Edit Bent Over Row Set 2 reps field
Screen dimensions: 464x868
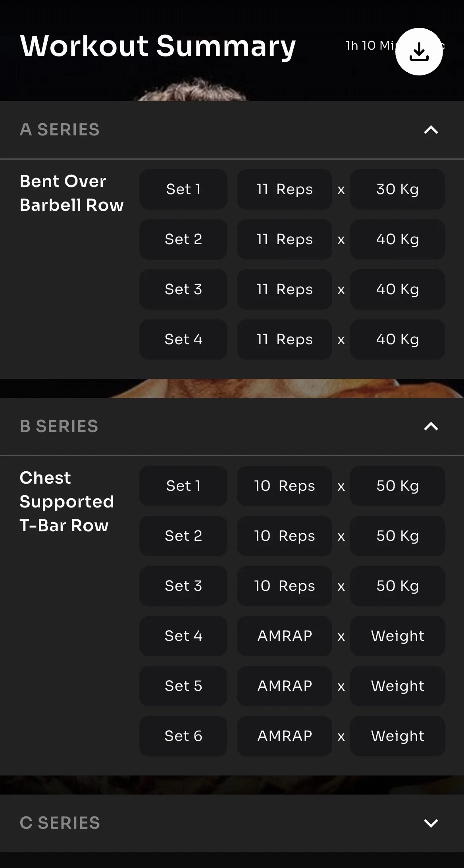(284, 239)
